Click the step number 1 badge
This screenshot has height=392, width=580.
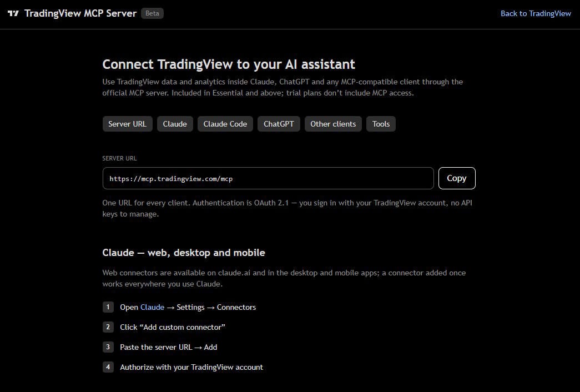coord(108,307)
